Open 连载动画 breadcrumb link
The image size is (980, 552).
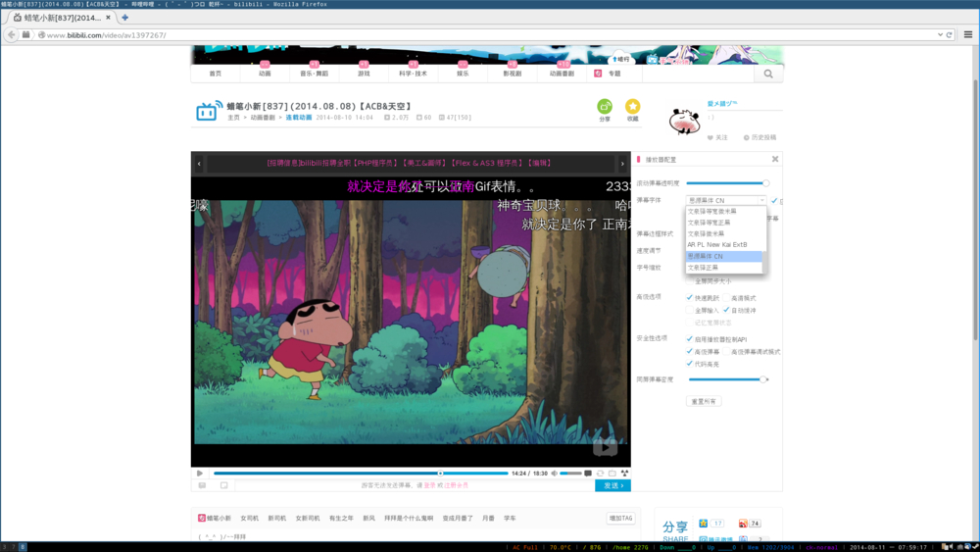(299, 118)
